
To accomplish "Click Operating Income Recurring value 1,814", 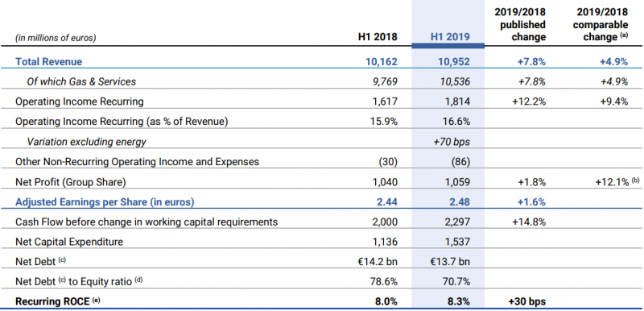I will (457, 102).
